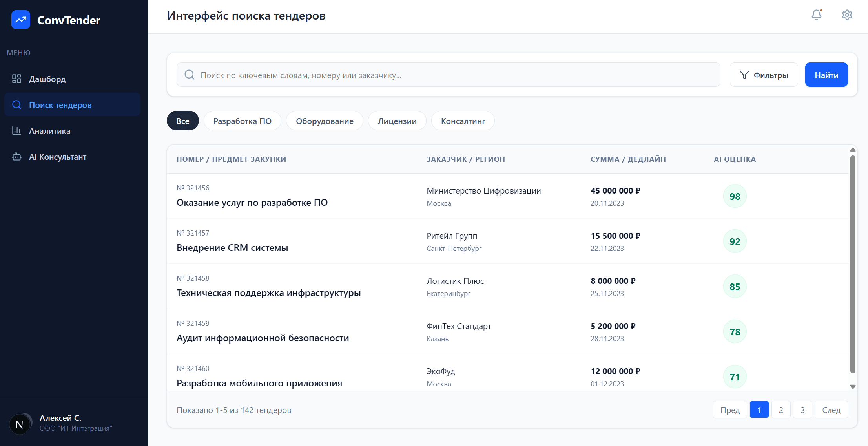Click the magnifier icon next to Поиск тендеров
Viewport: 868px width, 446px height.
[16, 105]
